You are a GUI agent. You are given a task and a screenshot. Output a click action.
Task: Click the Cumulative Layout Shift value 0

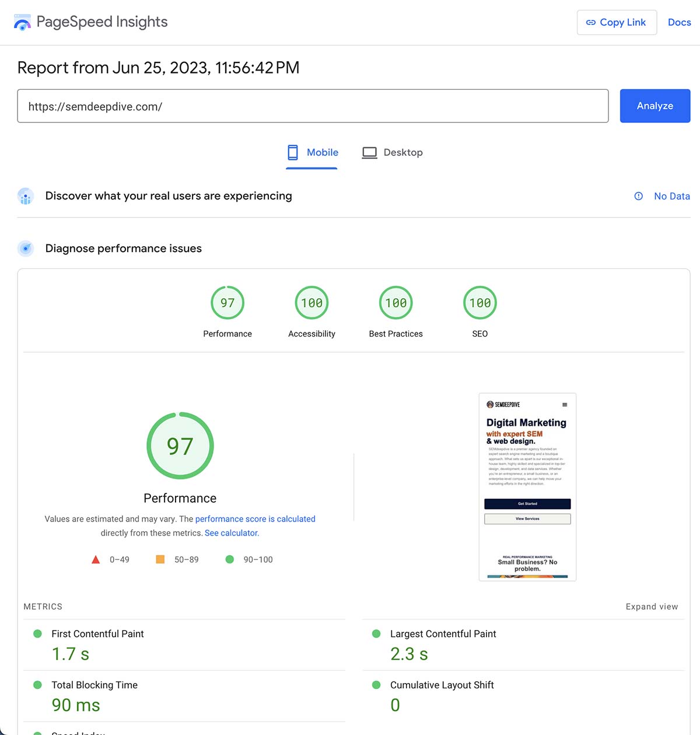tap(395, 705)
